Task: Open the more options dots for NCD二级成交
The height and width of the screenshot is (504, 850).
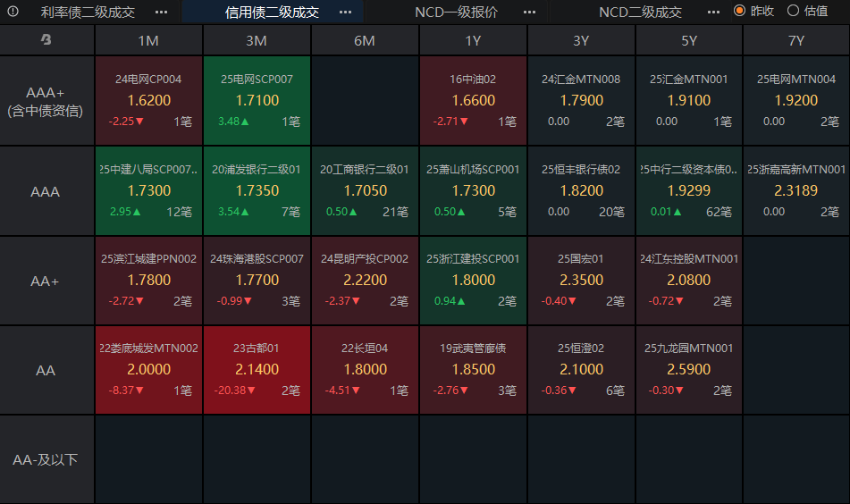Action: 714,12
